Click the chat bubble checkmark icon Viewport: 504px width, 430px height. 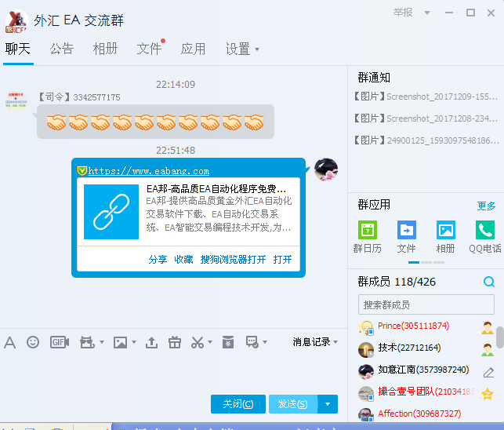[252, 342]
